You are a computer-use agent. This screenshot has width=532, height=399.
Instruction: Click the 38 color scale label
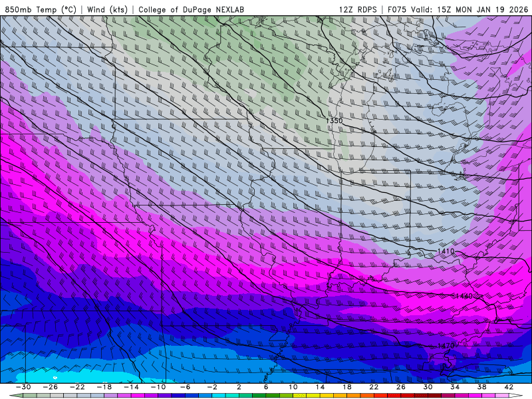[481, 387]
